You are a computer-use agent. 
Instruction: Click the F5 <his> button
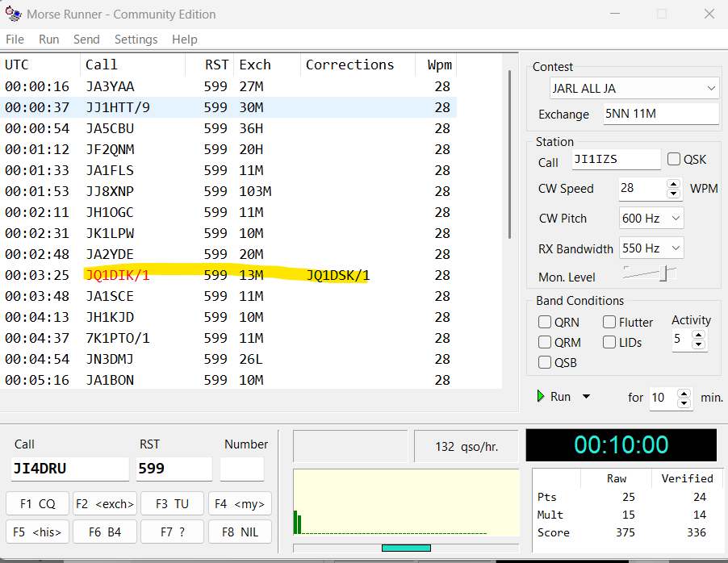[38, 532]
